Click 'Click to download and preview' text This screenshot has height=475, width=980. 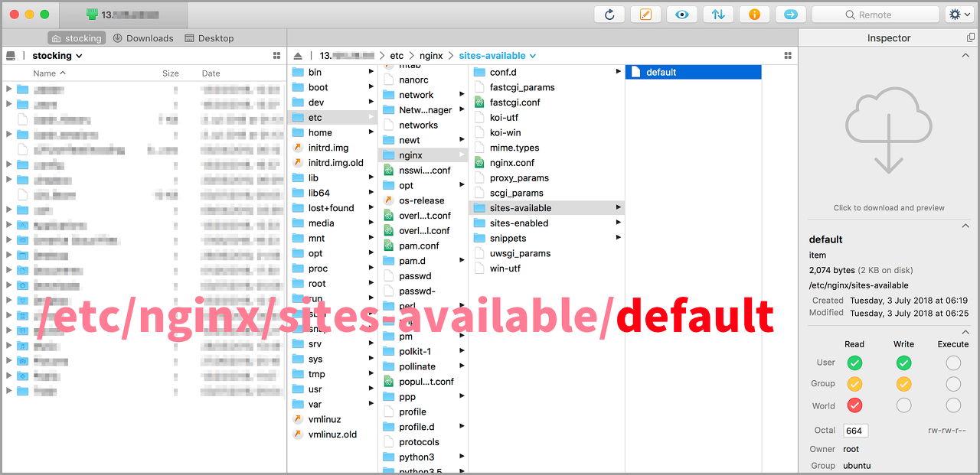(x=889, y=208)
